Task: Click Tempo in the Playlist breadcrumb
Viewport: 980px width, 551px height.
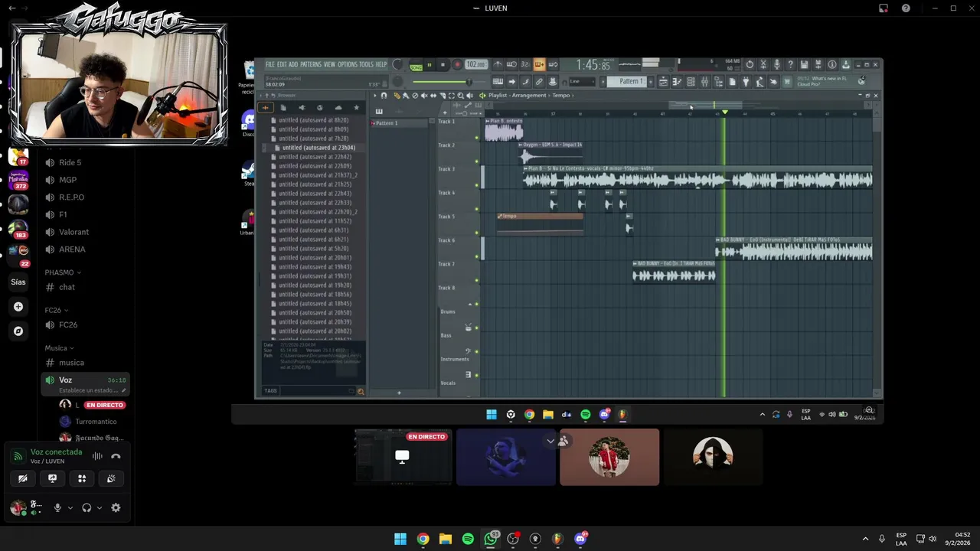Action: coord(561,96)
